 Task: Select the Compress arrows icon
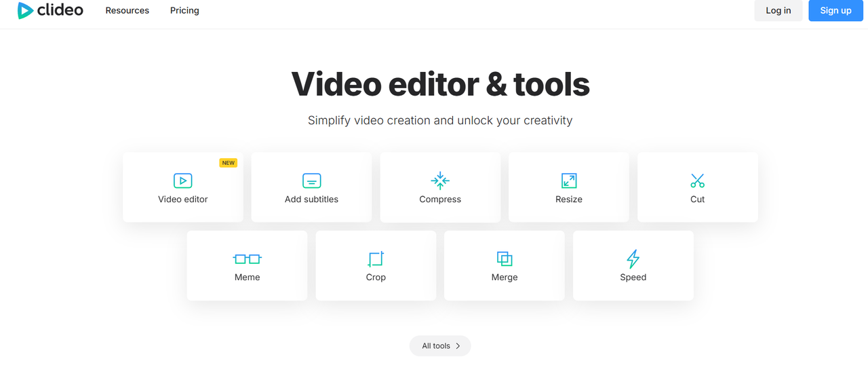[440, 180]
